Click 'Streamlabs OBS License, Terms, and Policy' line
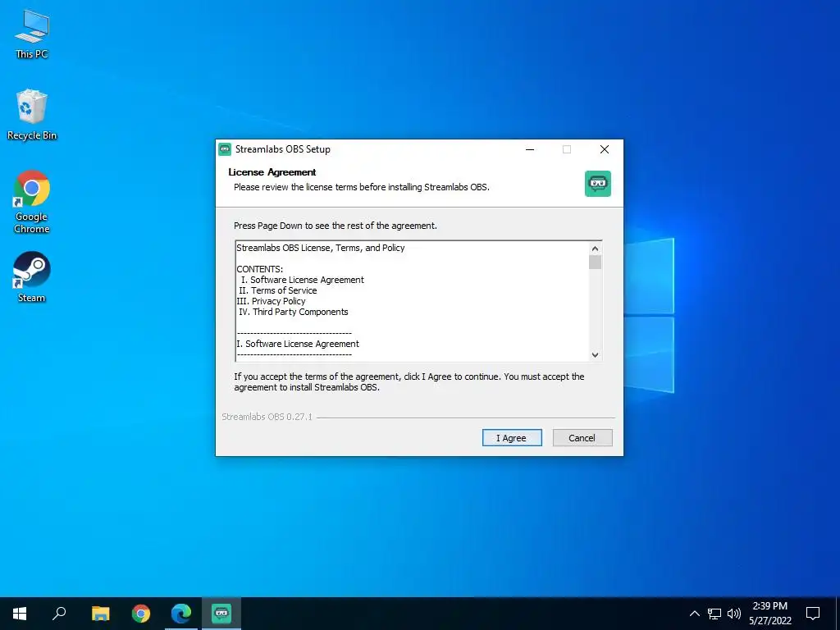This screenshot has height=630, width=840. tap(321, 248)
